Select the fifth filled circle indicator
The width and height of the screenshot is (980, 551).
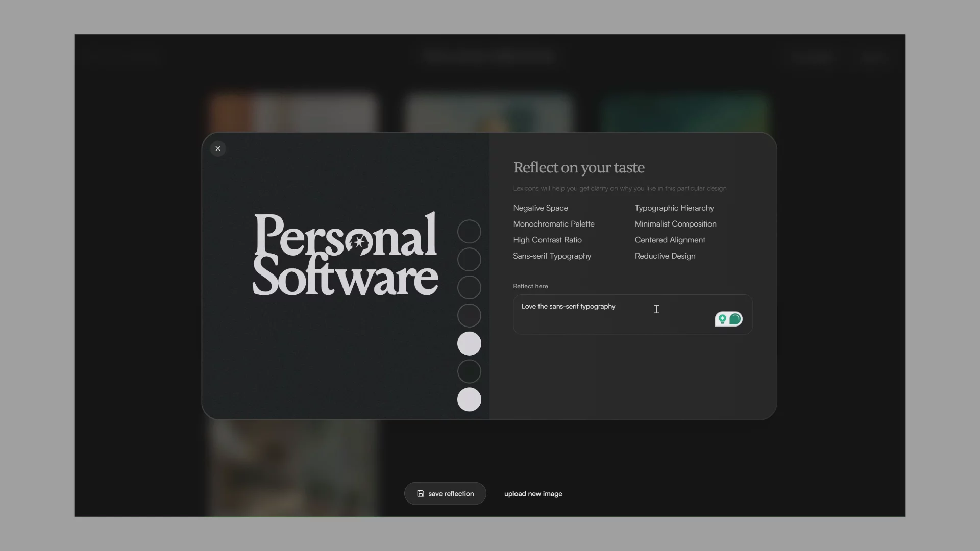tap(469, 343)
